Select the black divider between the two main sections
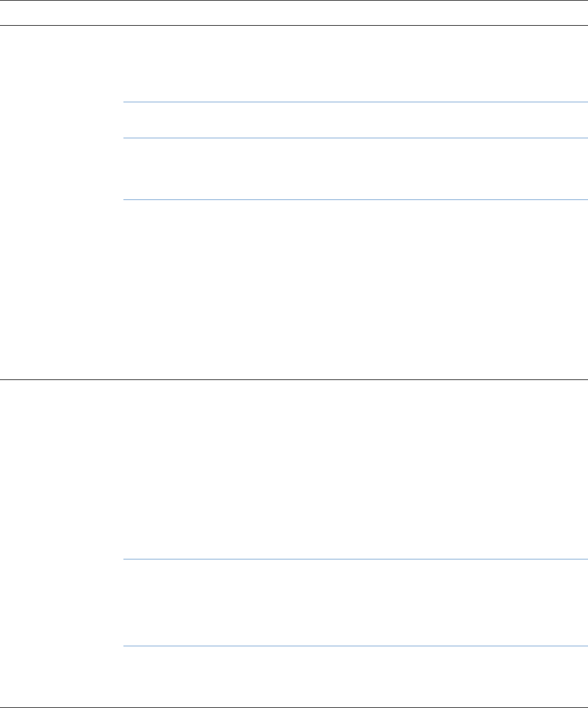Screen dimensions: 588x708 tap(294, 380)
